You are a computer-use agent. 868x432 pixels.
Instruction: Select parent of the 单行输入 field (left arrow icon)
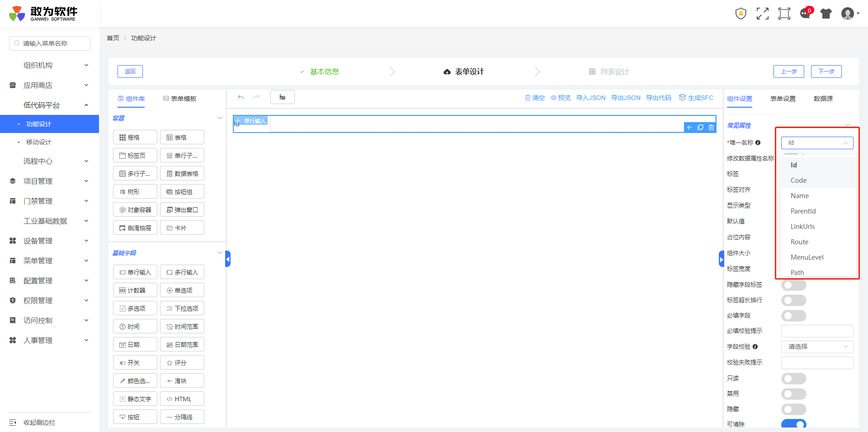coord(689,128)
